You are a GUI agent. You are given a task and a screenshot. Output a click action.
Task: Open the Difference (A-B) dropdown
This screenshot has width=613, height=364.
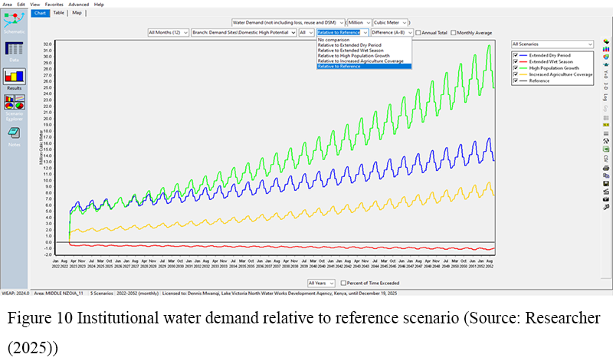(392, 33)
